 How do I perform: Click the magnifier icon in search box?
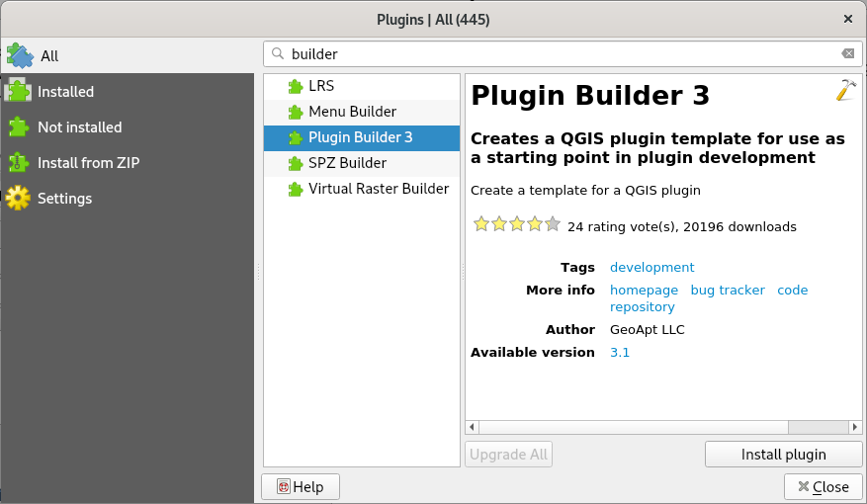(278, 53)
